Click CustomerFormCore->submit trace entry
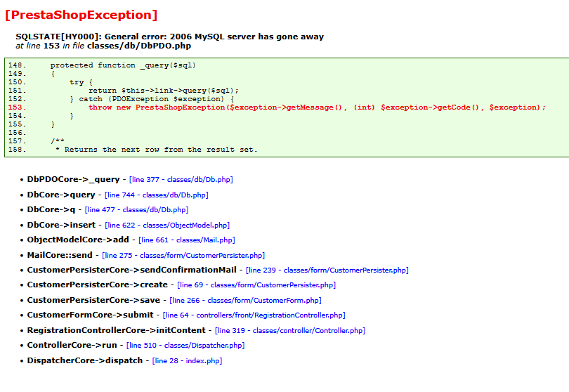The height and width of the screenshot is (392, 569). click(91, 315)
